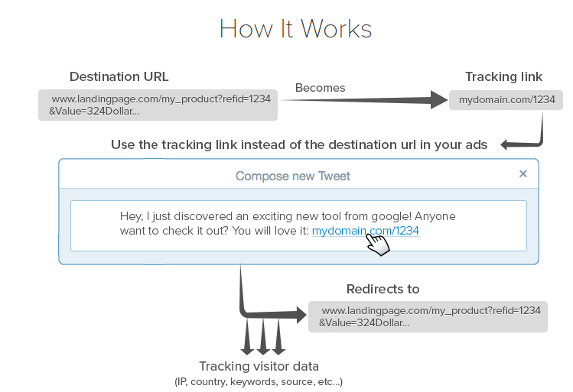Click the How It Works heading
This screenshot has height=392, width=573.
pyautogui.click(x=295, y=29)
